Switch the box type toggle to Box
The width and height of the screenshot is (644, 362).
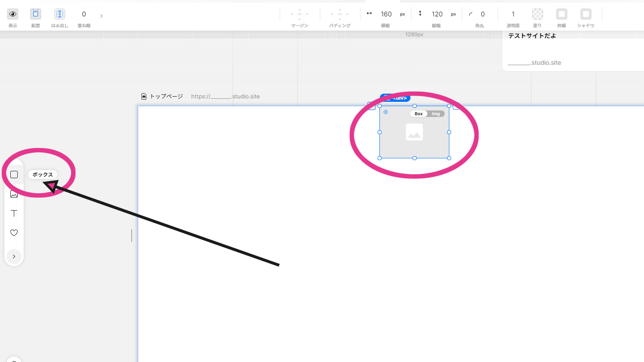[419, 114]
